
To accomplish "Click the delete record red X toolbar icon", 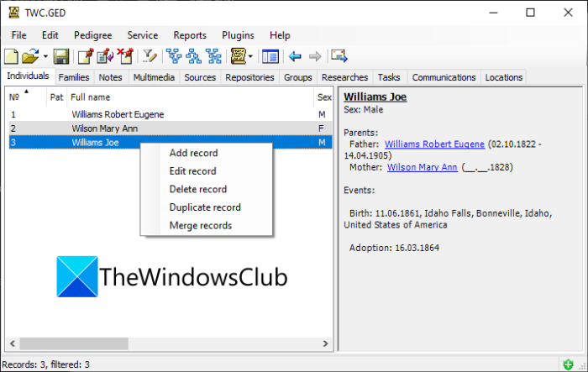I will coord(125,56).
